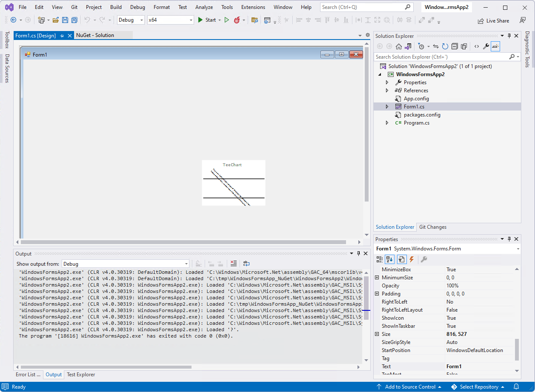The width and height of the screenshot is (535, 392).
Task: Refresh the Solution Explorer
Action: (445, 46)
